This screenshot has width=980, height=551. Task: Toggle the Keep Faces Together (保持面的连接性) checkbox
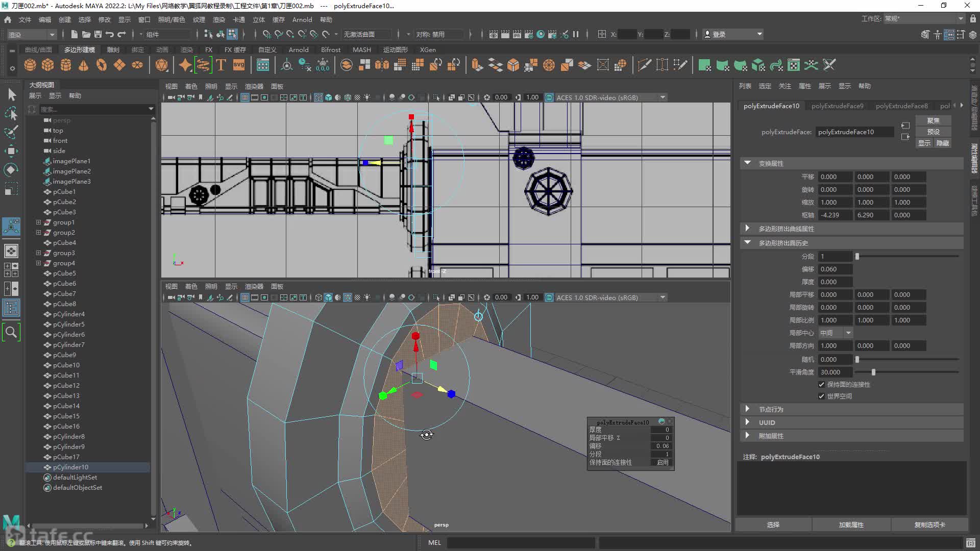pyautogui.click(x=821, y=384)
